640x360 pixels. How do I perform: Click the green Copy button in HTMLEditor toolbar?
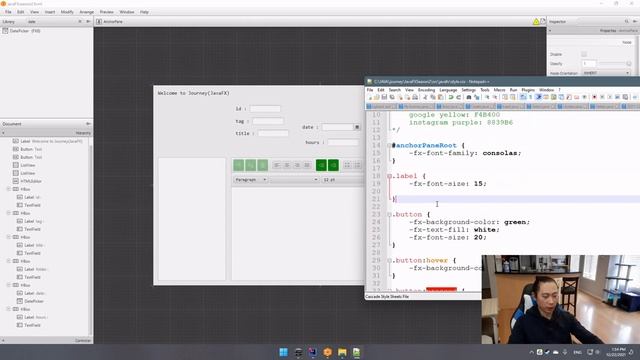[251, 165]
